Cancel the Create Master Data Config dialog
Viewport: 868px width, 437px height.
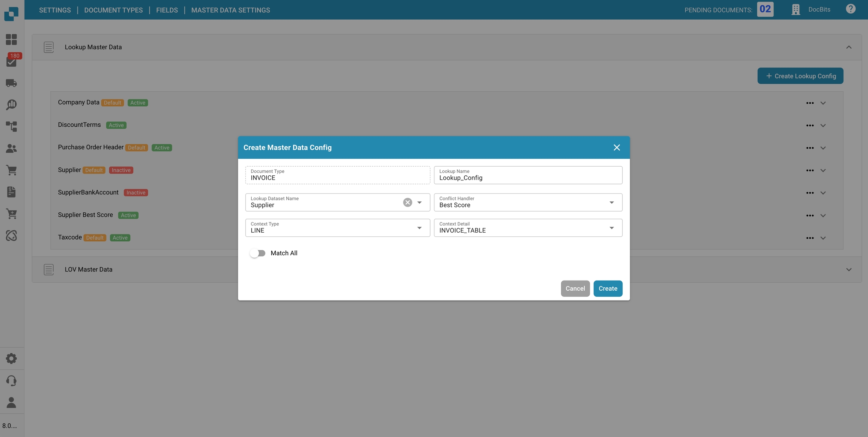tap(575, 288)
